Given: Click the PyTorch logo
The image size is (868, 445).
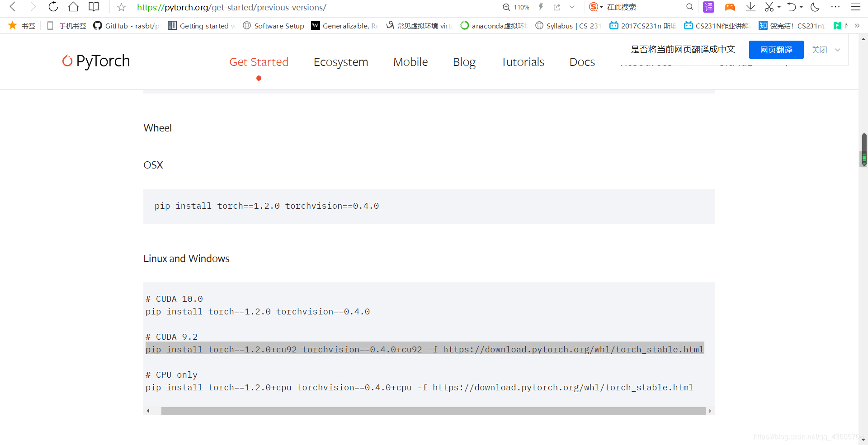Looking at the screenshot, I should pos(96,61).
